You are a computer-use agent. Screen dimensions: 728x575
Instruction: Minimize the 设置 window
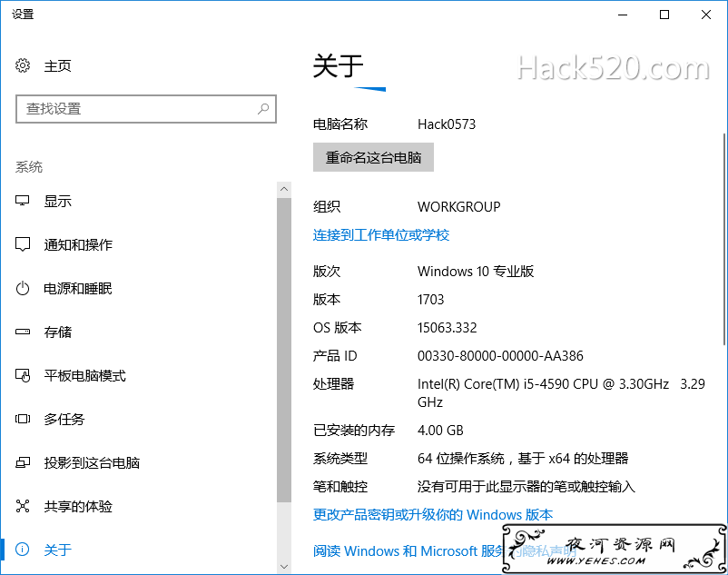pos(623,15)
